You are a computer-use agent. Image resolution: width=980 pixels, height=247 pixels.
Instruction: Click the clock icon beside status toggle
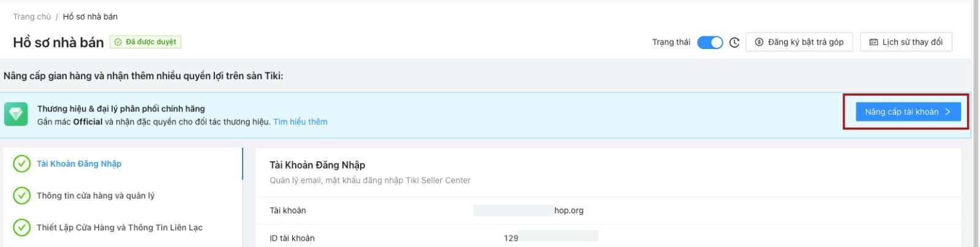(x=734, y=42)
